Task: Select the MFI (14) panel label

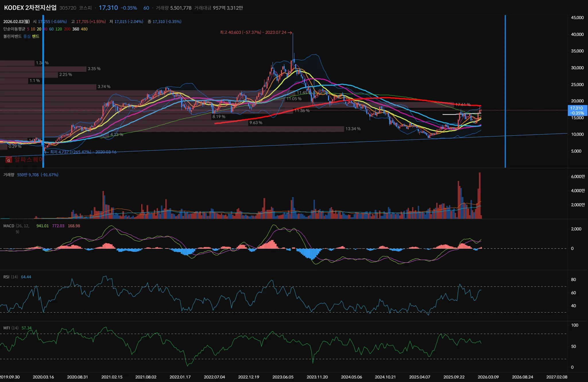Action: [11, 328]
